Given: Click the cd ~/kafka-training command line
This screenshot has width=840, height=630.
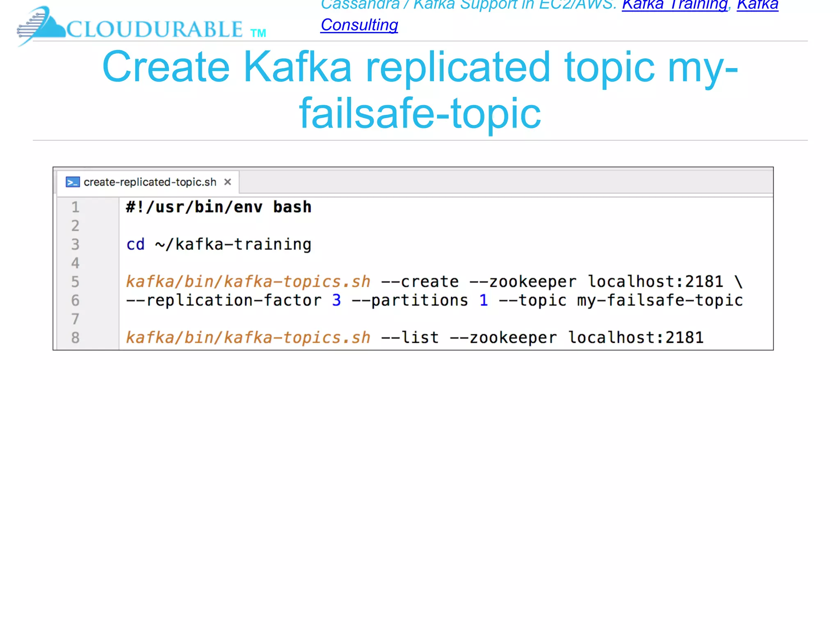Looking at the screenshot, I should (219, 244).
